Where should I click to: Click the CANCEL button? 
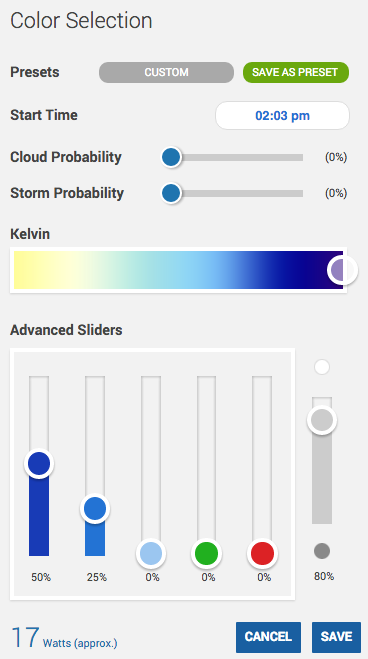tap(268, 637)
